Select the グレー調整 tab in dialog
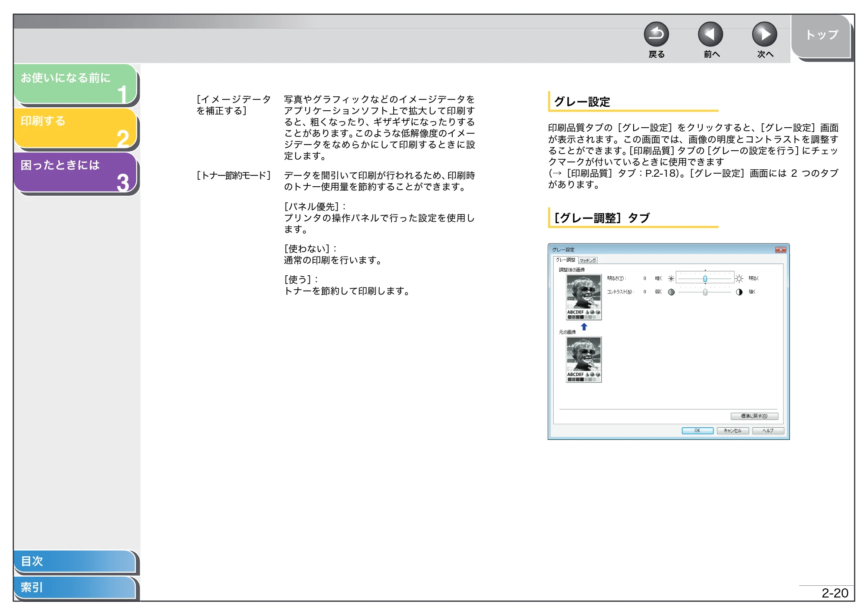The width and height of the screenshot is (868, 614). [x=566, y=260]
